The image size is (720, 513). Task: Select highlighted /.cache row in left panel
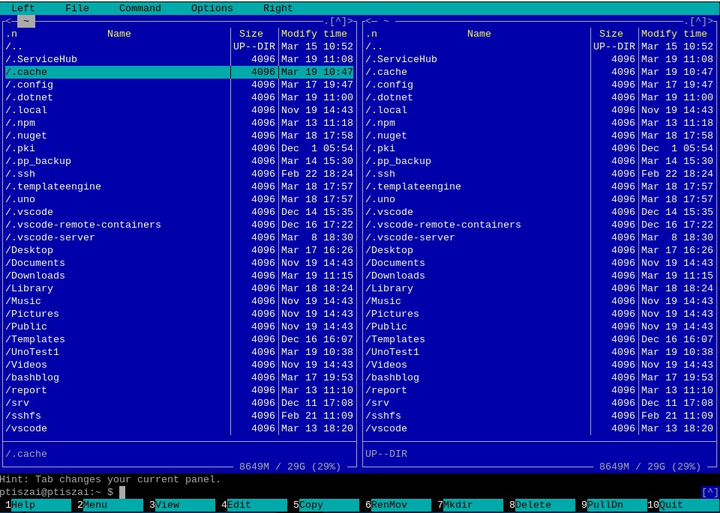click(x=179, y=72)
